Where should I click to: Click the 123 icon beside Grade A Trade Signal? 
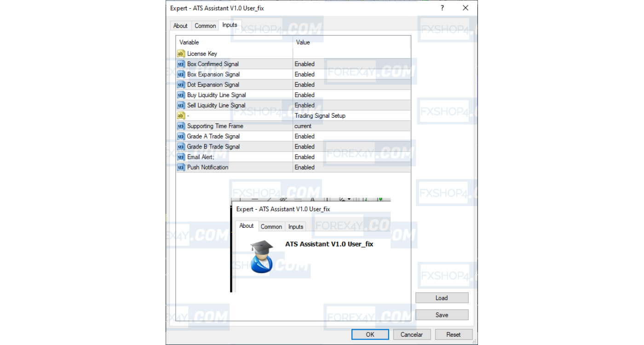tap(180, 136)
